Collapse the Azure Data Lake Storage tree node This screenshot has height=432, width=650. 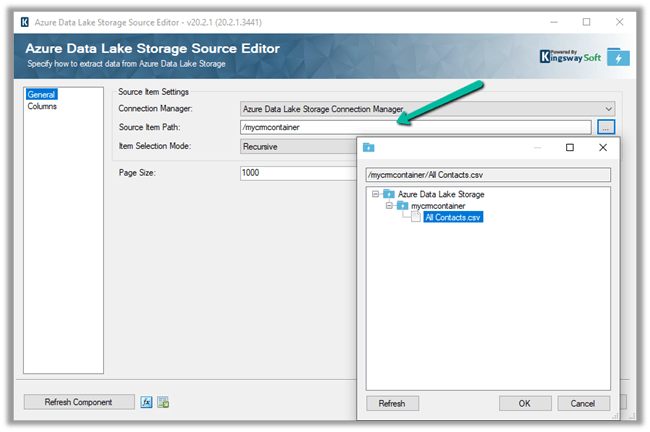coord(375,194)
